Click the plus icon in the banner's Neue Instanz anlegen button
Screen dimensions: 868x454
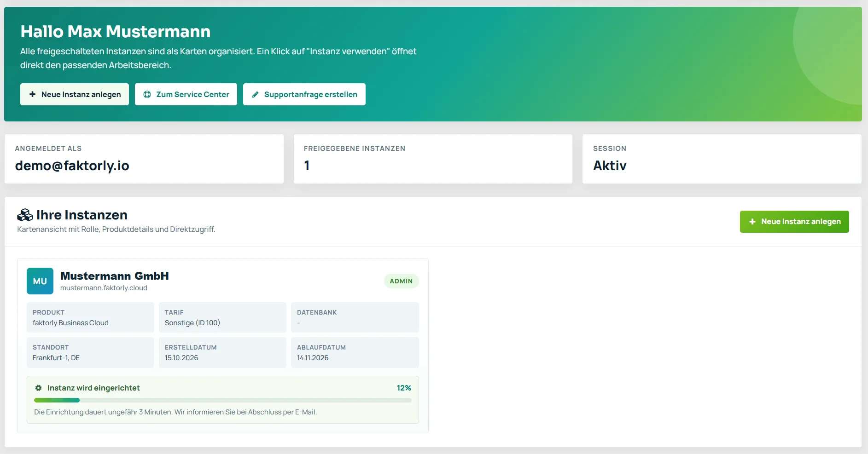(x=32, y=94)
